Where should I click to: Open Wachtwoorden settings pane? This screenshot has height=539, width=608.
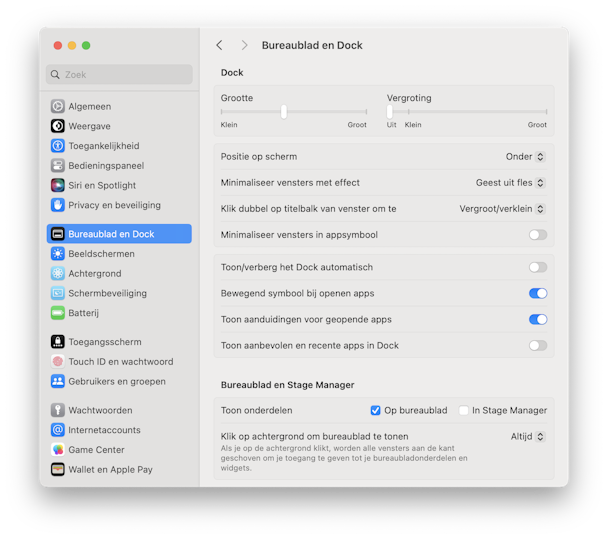(119, 410)
